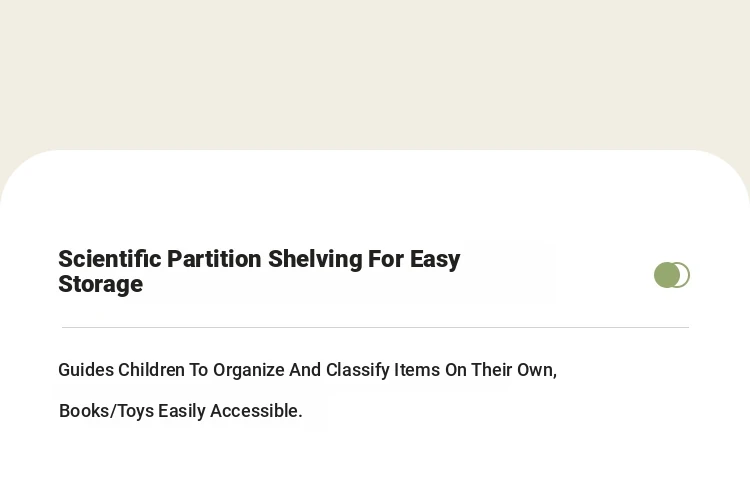Click the word "Accessible." in the description
Viewport: 750px width, 484px height.
point(256,411)
